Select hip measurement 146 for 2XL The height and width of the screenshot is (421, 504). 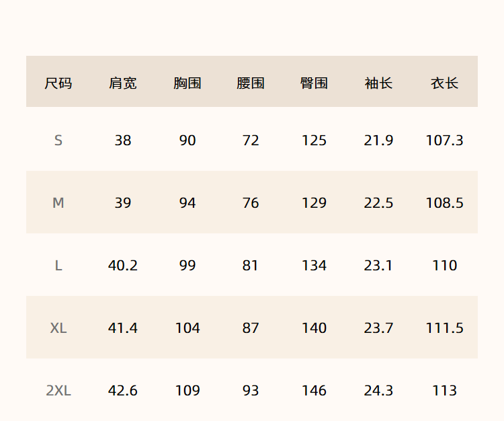(314, 391)
